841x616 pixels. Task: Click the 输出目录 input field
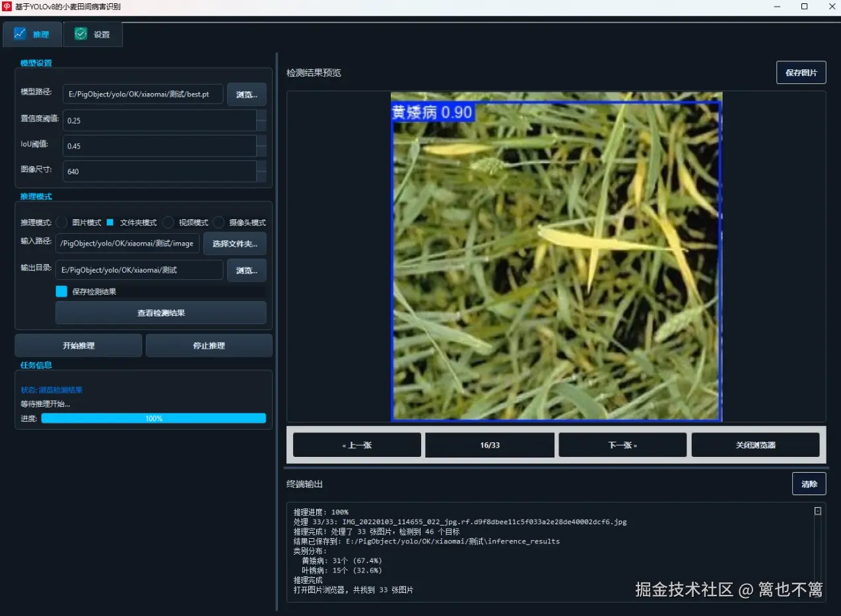(139, 270)
